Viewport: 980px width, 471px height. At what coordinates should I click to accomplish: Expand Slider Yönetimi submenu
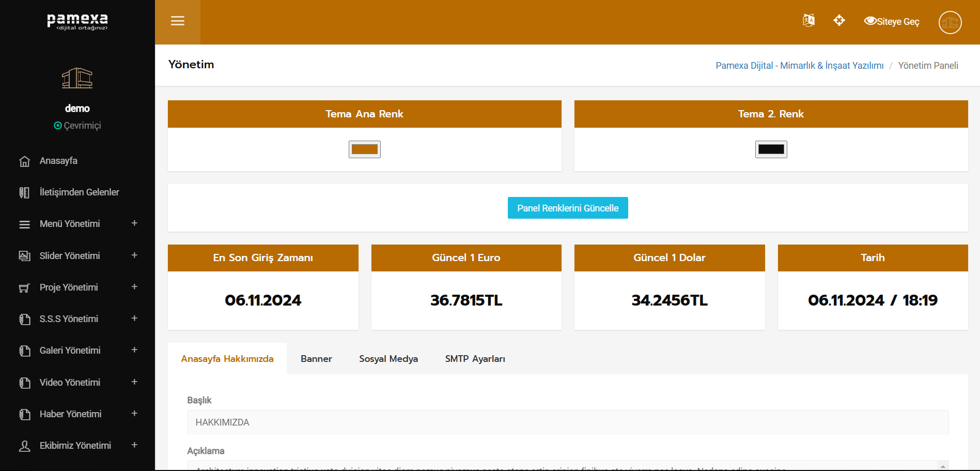(134, 255)
